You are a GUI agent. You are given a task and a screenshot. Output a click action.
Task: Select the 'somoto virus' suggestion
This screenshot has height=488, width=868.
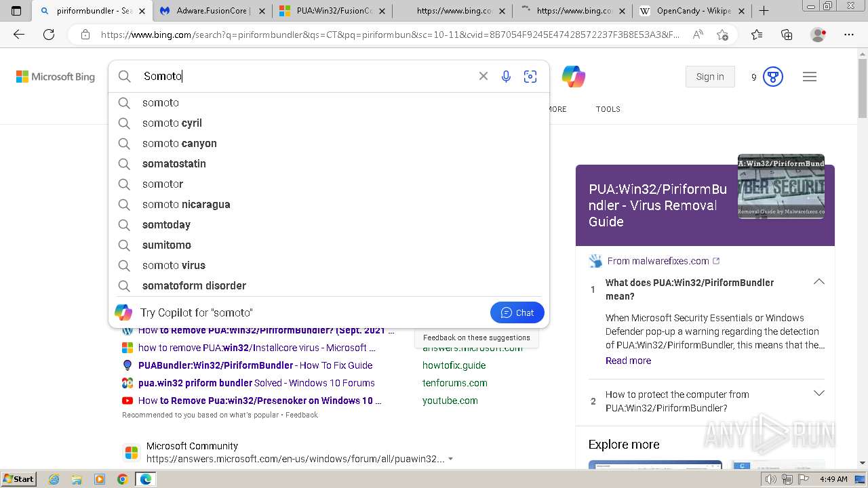[x=329, y=265]
